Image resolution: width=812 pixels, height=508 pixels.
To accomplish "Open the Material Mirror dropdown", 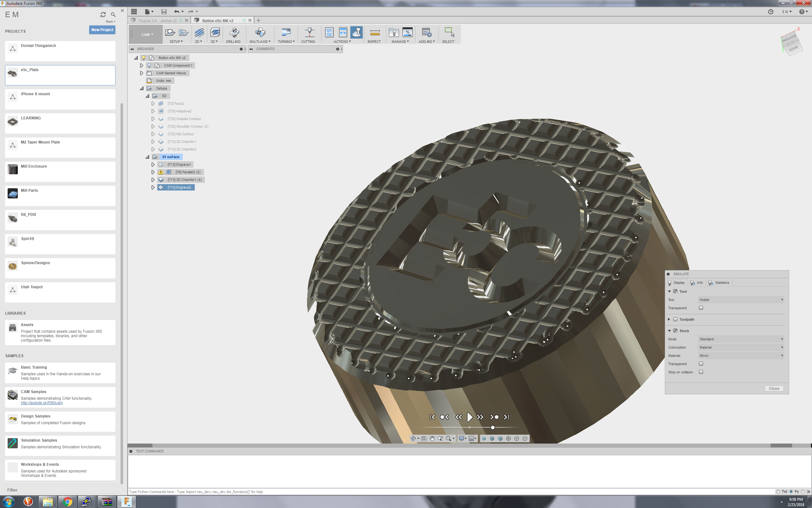I will pyautogui.click(x=741, y=356).
